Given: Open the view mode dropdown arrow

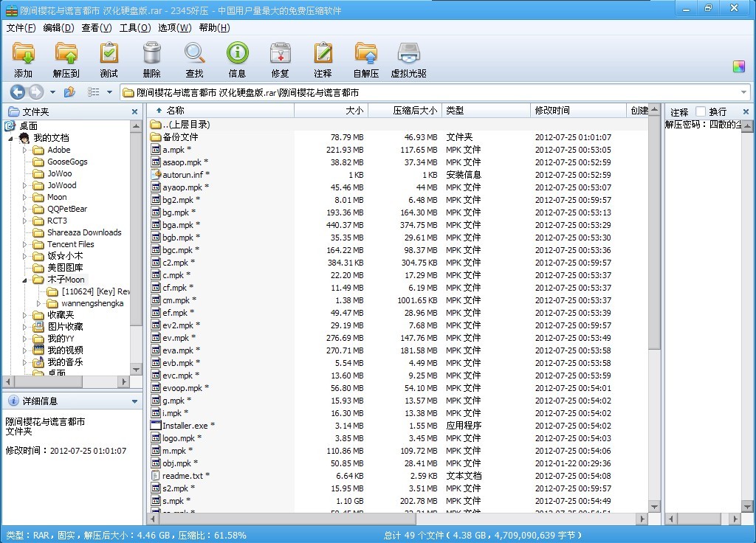Looking at the screenshot, I should pyautogui.click(x=110, y=92).
